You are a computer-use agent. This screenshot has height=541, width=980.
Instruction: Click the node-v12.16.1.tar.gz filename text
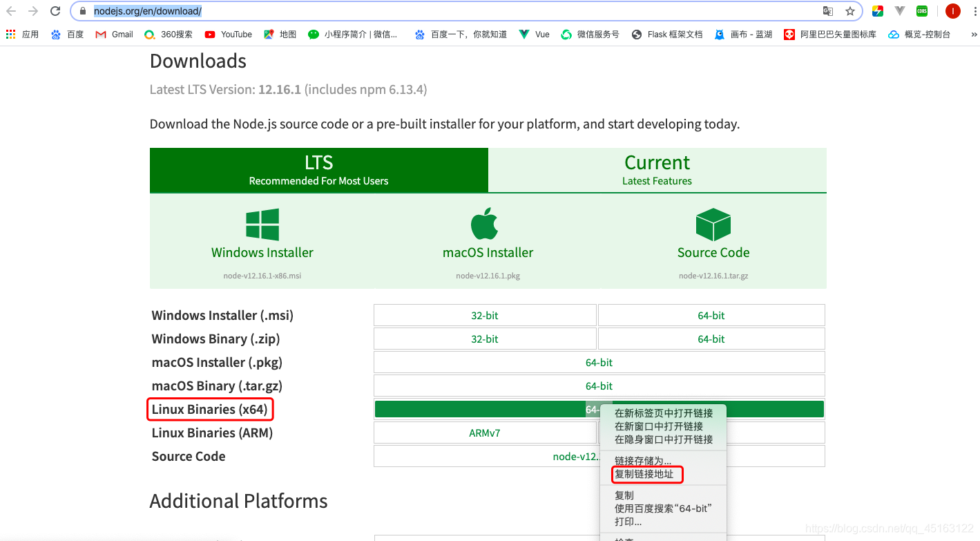(713, 276)
